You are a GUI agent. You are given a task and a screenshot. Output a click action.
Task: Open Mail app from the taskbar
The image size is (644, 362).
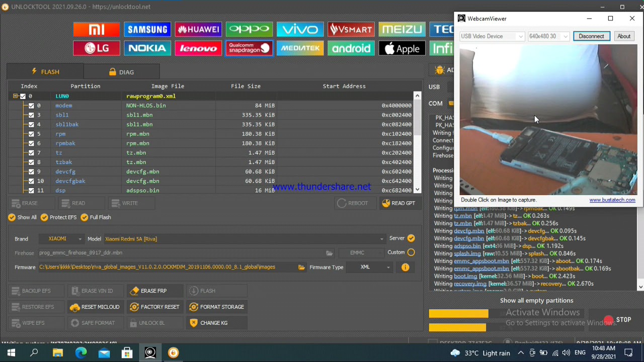104,353
